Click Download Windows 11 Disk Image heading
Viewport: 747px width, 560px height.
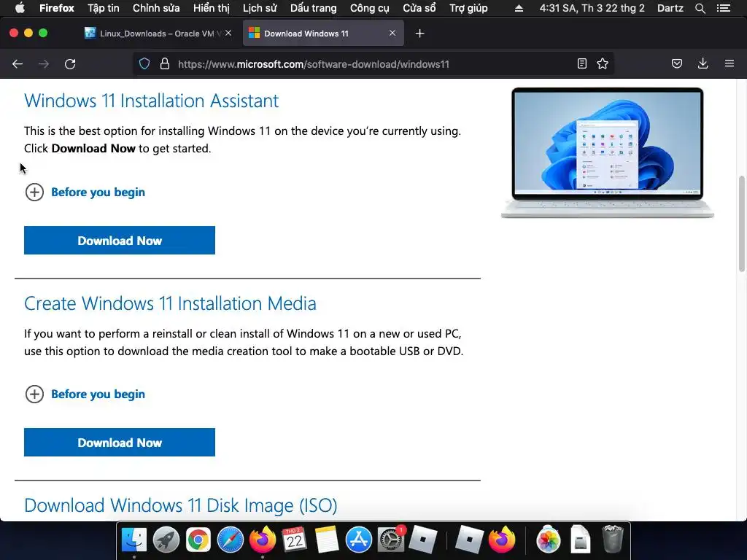coord(181,505)
